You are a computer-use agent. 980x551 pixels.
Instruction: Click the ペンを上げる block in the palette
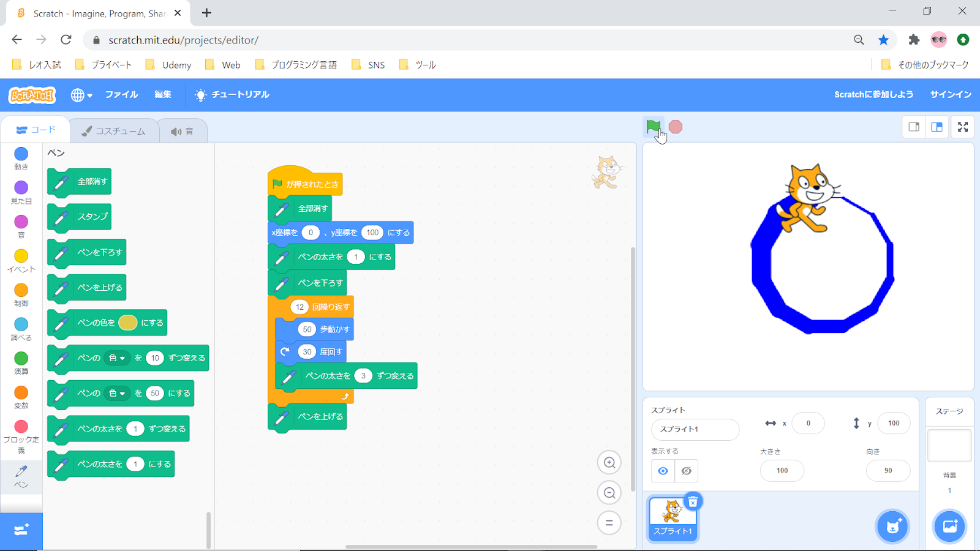tap(87, 288)
